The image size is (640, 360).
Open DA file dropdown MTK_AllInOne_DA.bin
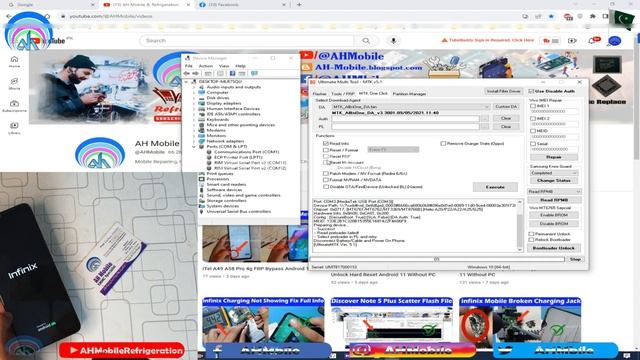410,107
